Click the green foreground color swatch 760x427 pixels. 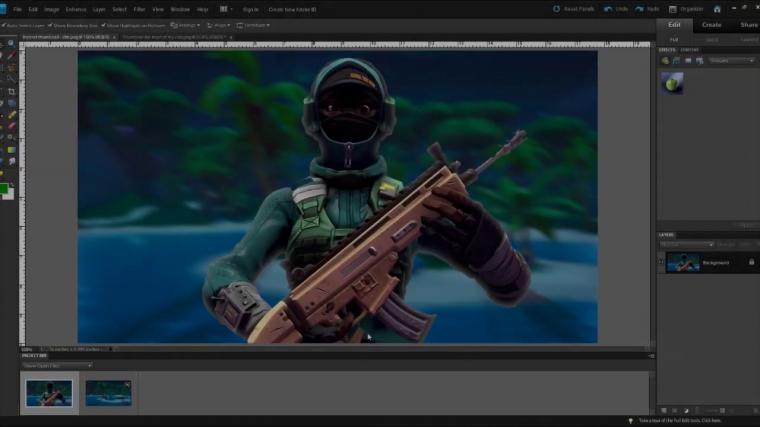click(x=4, y=189)
